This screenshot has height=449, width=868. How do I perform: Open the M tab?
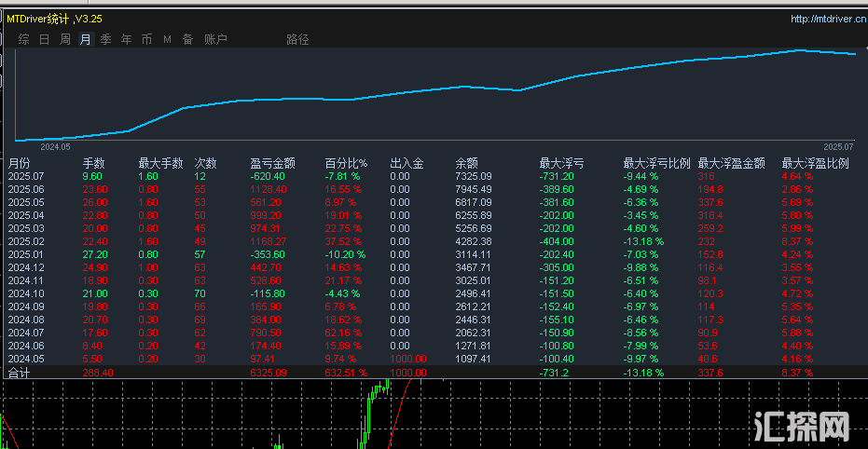coord(167,39)
